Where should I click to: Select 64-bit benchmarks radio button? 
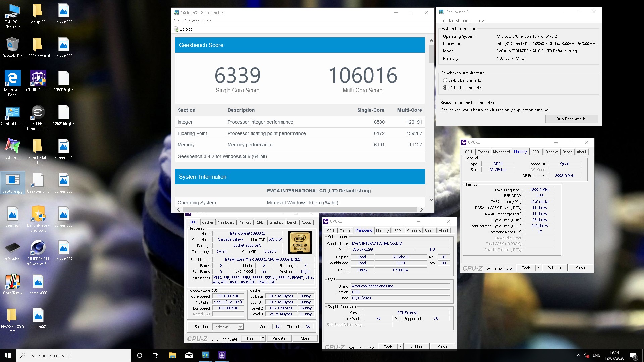[445, 88]
